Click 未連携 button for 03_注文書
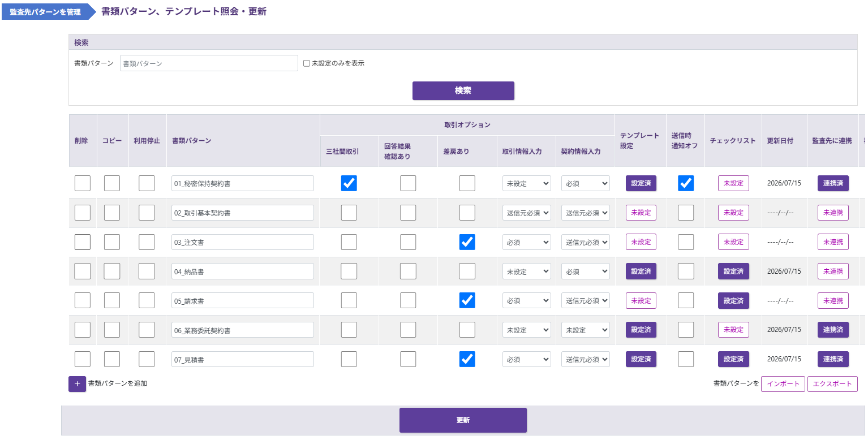Viewport: 868px width, 440px height. click(833, 242)
